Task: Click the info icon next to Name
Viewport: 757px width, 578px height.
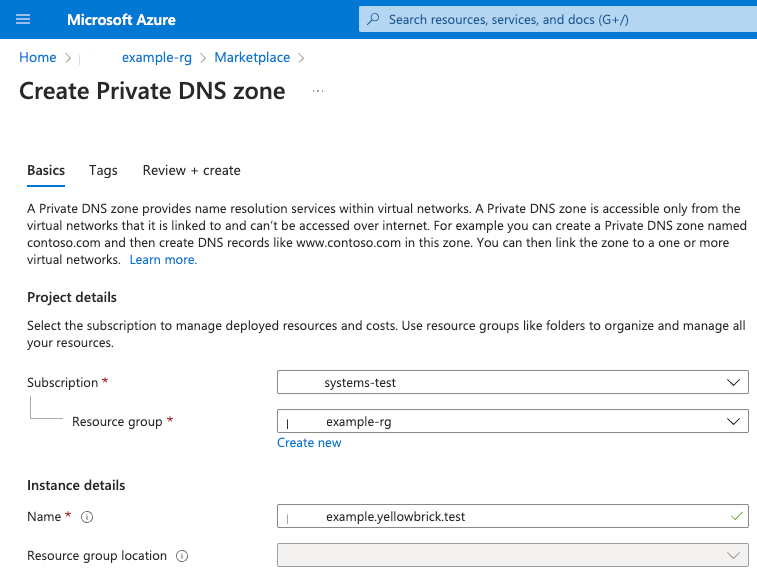Action: click(x=87, y=517)
